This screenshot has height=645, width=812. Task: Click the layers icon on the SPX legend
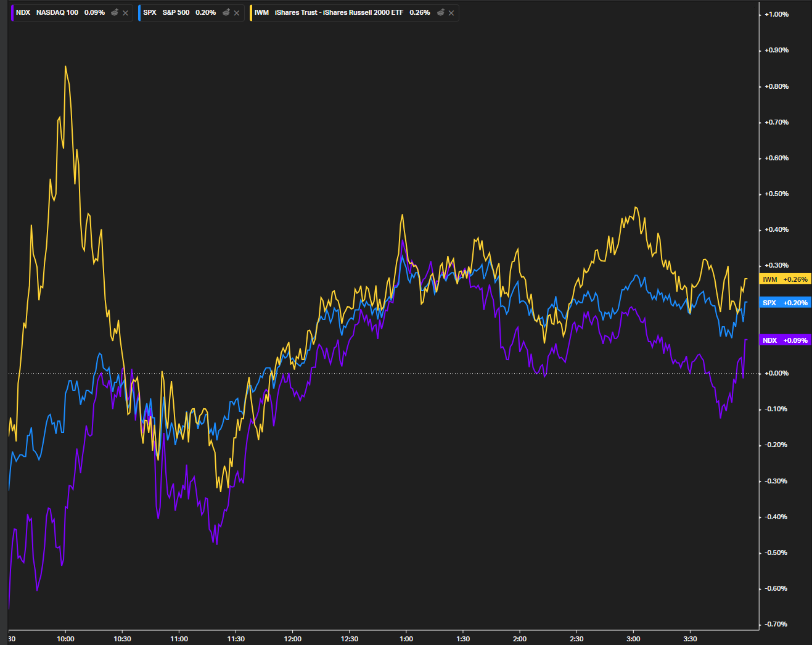pyautogui.click(x=226, y=12)
